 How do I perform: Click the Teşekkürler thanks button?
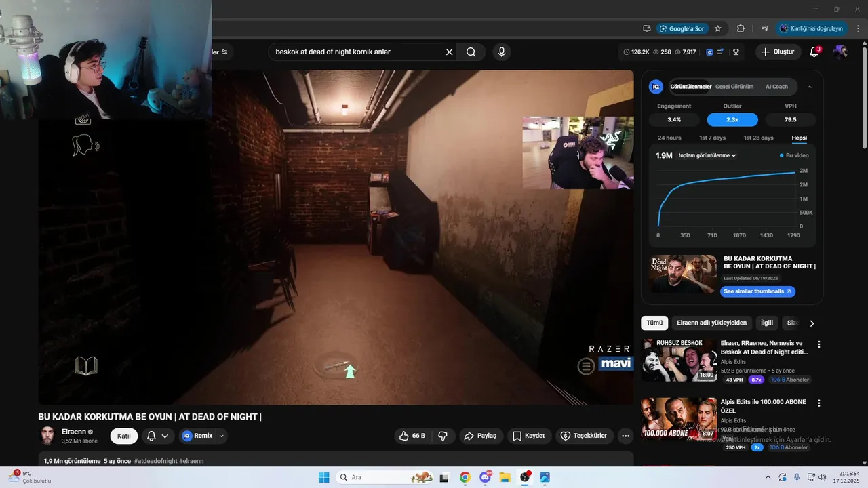tap(585, 436)
